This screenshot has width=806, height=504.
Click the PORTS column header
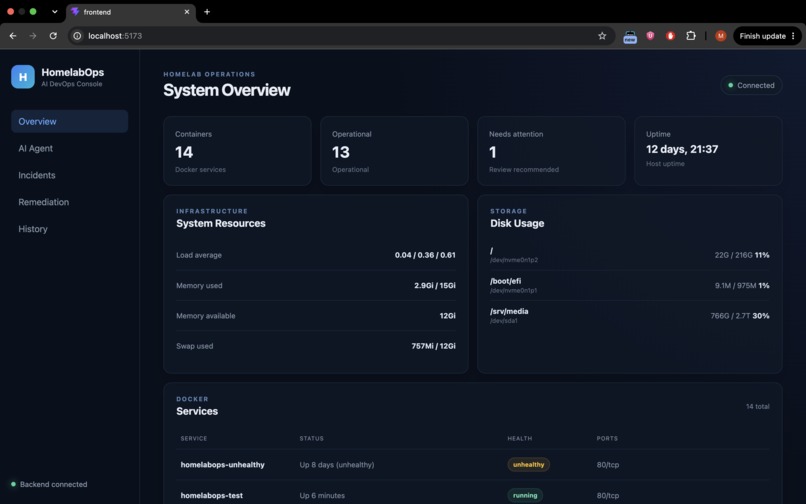pos(607,439)
